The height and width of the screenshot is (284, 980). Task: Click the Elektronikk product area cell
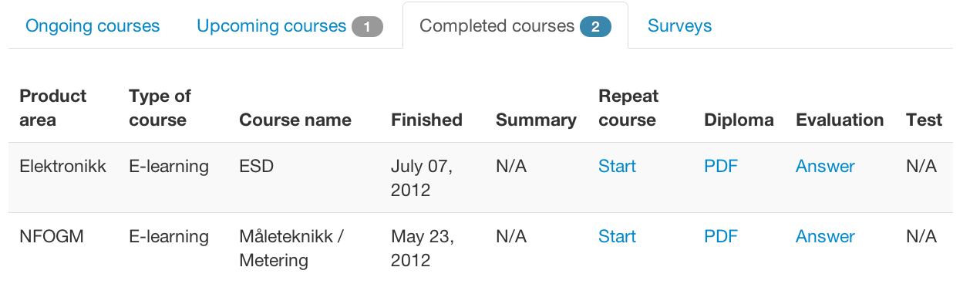pyautogui.click(x=62, y=166)
